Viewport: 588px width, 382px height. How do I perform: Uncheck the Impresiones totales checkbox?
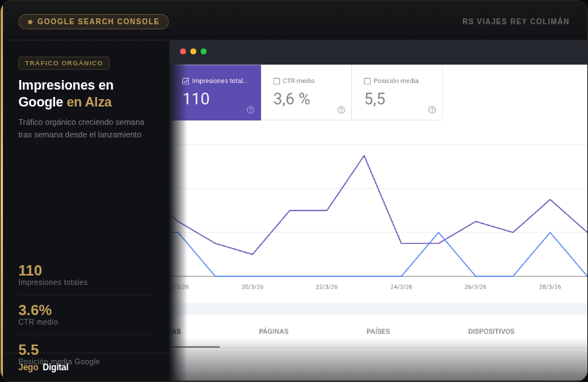(186, 81)
